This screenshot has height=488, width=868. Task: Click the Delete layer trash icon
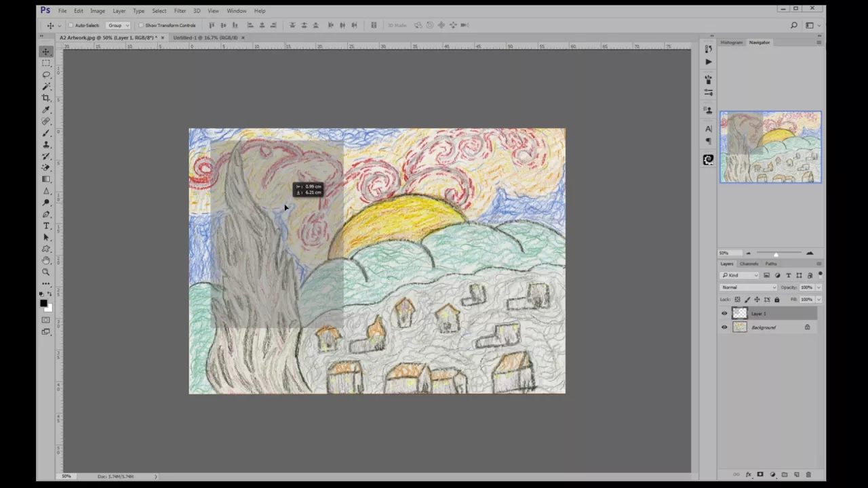click(x=808, y=474)
